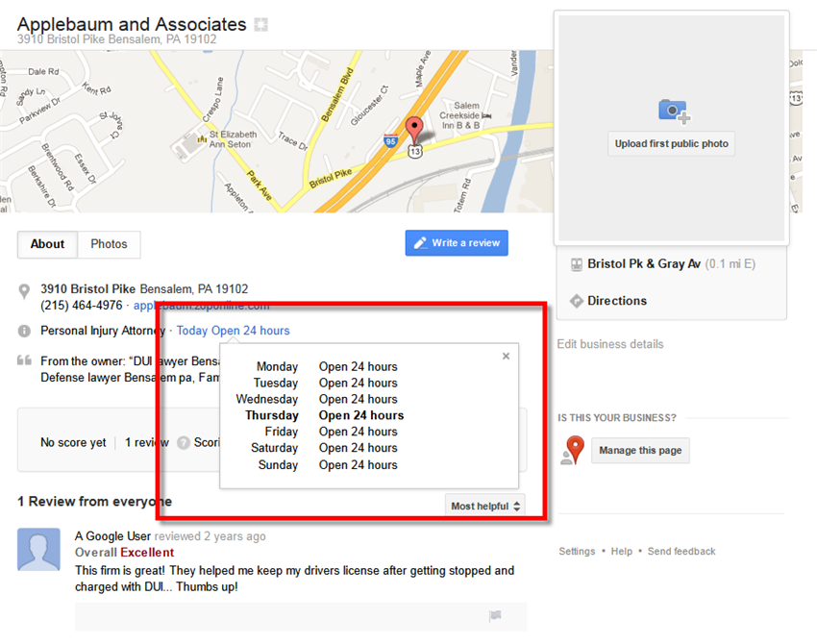817x644 pixels.
Task: Click the question mark scoring help icon
Action: coord(184,443)
